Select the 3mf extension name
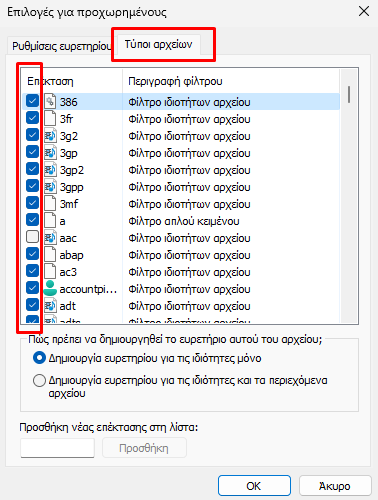Image resolution: width=378 pixels, height=500 pixels. point(69,204)
